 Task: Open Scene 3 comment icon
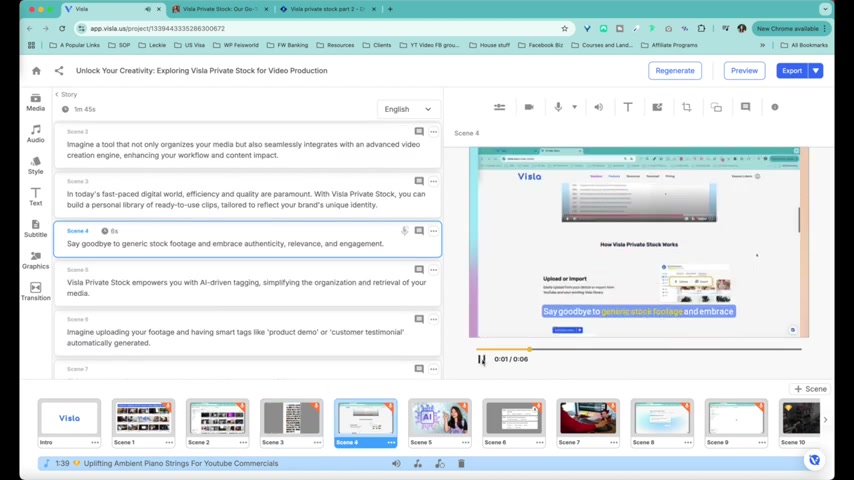(x=419, y=181)
